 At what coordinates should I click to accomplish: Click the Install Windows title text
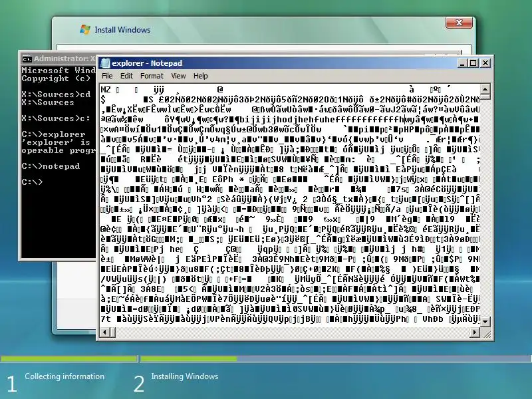click(122, 30)
